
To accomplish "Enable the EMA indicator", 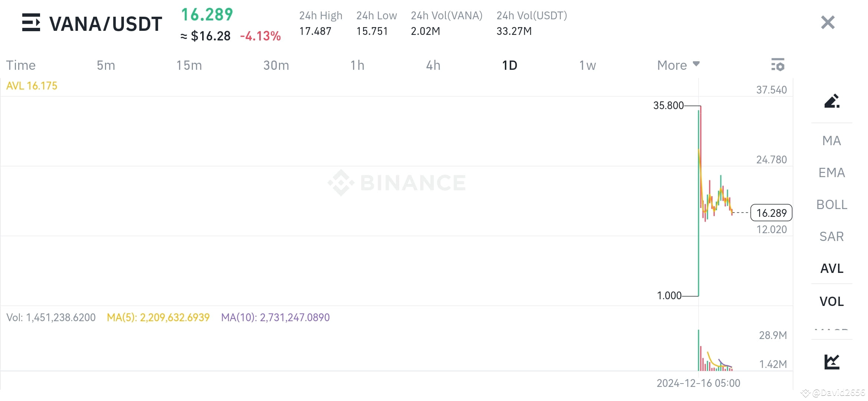I will pos(832,172).
